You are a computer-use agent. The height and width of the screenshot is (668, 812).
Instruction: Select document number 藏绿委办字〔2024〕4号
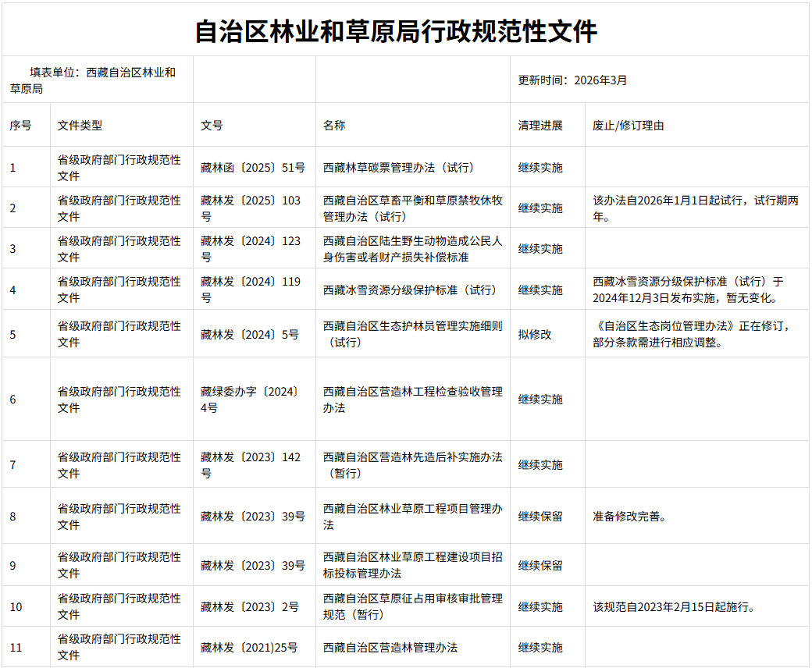250,400
